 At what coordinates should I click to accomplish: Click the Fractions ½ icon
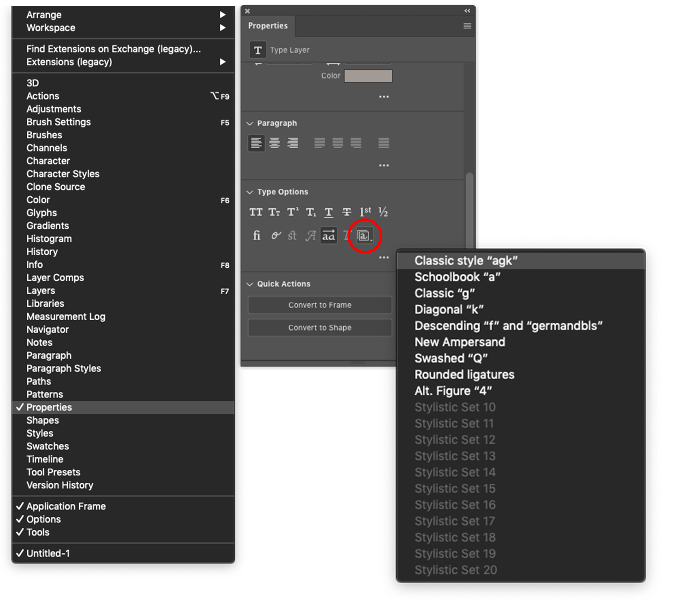[x=383, y=212]
